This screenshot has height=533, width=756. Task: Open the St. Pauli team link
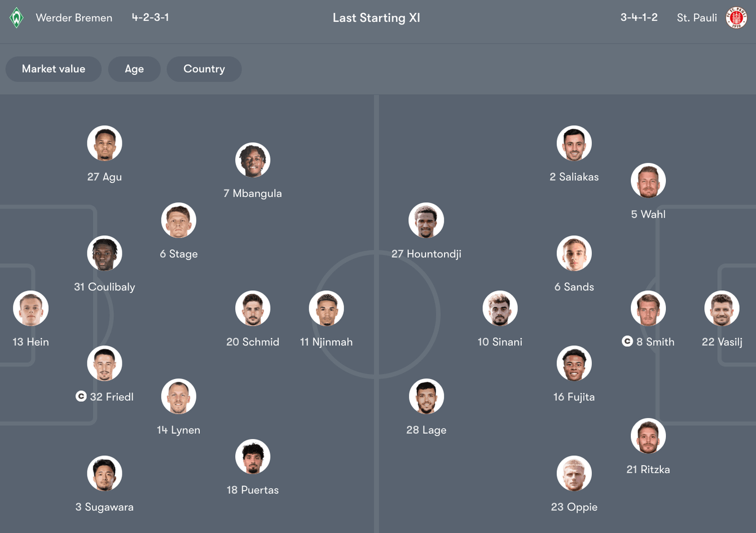[x=696, y=18]
